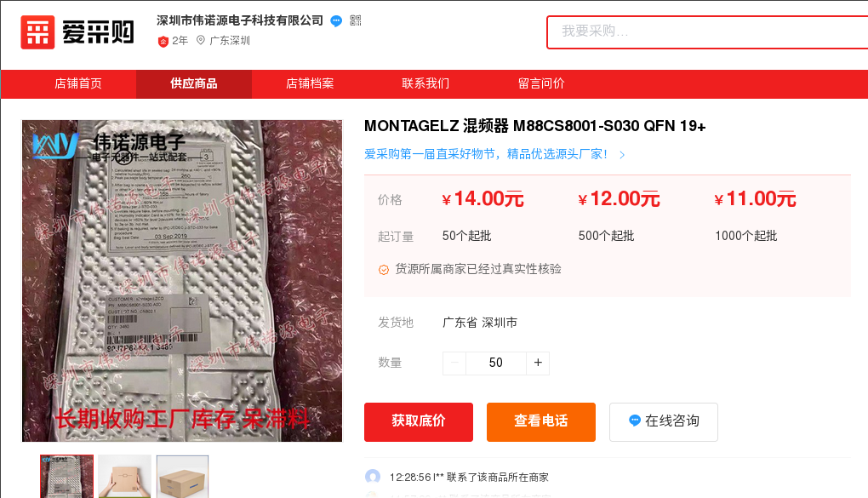The image size is (868, 498).
Task: Click the orange verification check icon
Action: pos(383,270)
